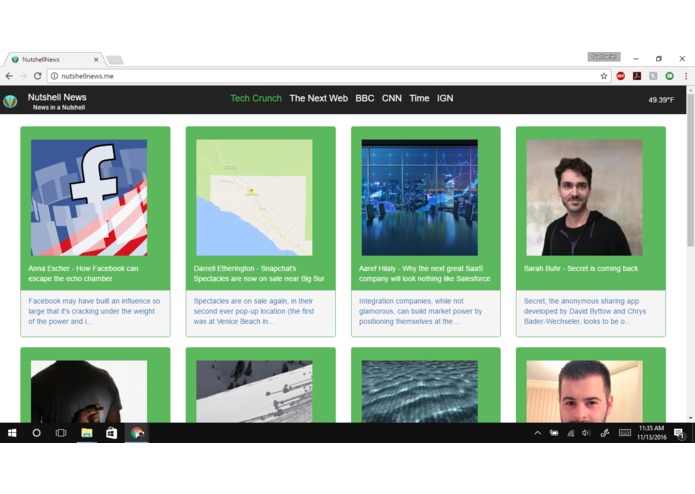Select the Tech Crunch source
Image resolution: width=695 pixels, height=494 pixels.
click(256, 98)
